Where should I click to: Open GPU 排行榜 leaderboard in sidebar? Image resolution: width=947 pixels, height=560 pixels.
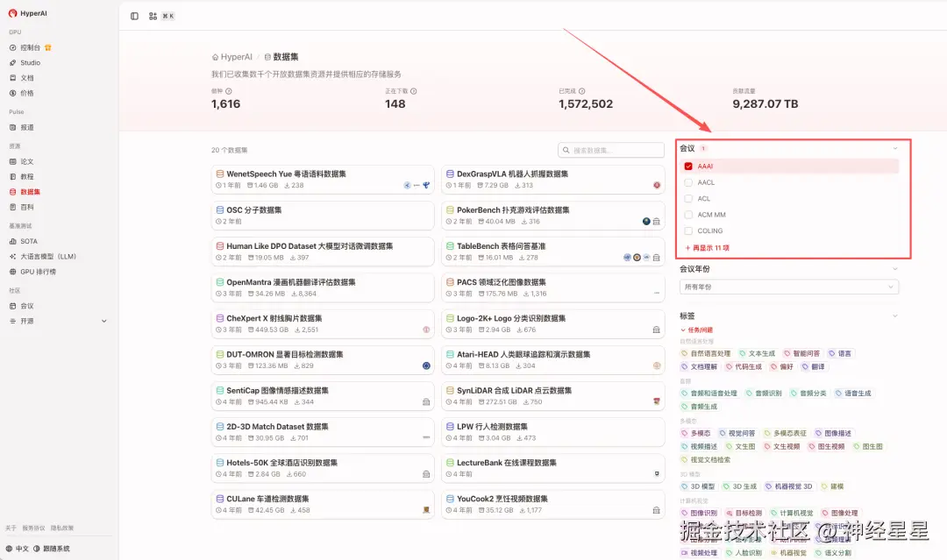[x=32, y=272]
